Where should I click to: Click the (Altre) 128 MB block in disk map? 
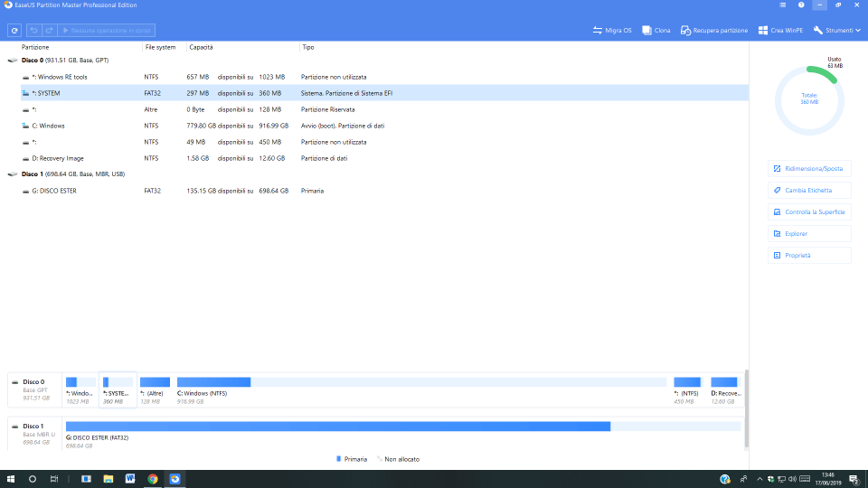(x=155, y=390)
